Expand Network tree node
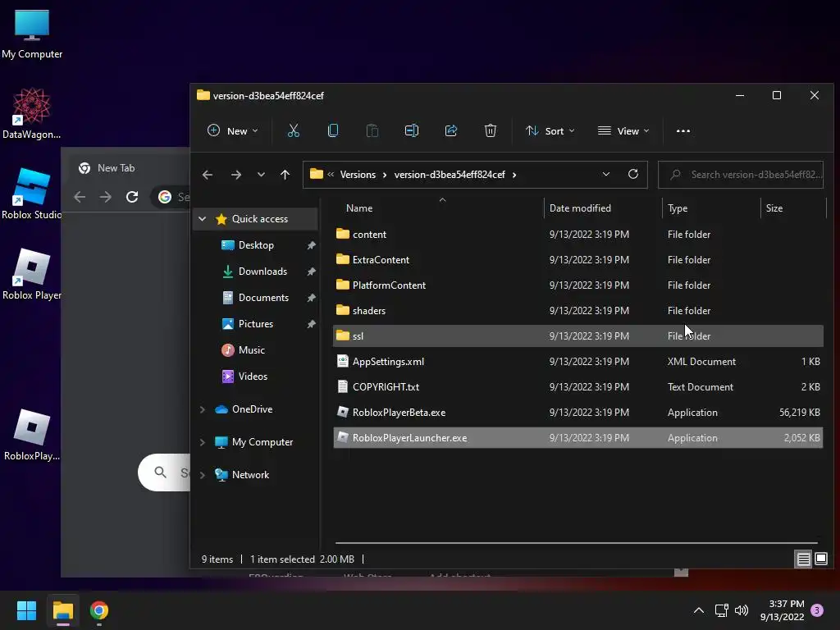Screen dimensions: 840x630 202,475
